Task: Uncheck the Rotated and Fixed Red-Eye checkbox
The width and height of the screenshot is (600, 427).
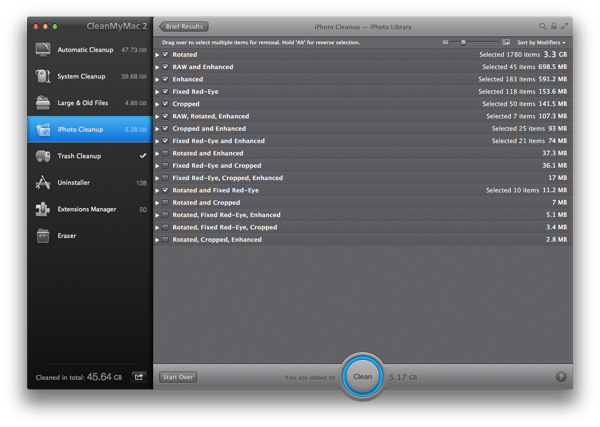Action: (165, 190)
